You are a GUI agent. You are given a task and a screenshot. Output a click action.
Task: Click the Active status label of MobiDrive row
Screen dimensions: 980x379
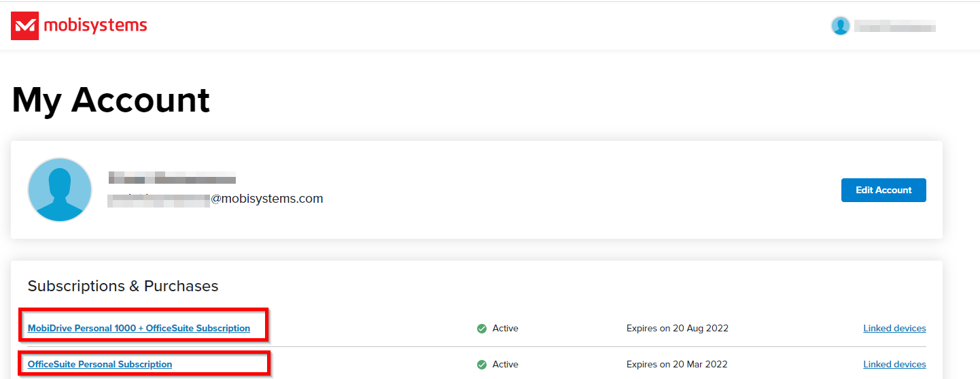(x=506, y=328)
